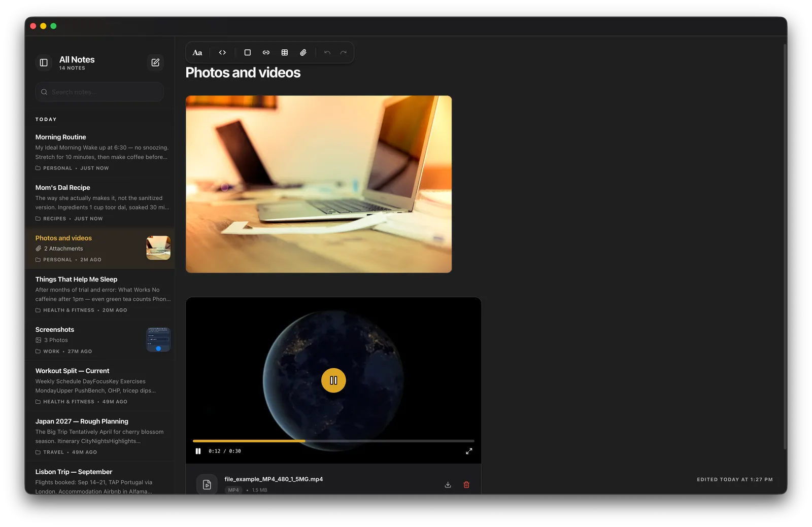Redo the last edit
This screenshot has width=812, height=527.
point(344,53)
